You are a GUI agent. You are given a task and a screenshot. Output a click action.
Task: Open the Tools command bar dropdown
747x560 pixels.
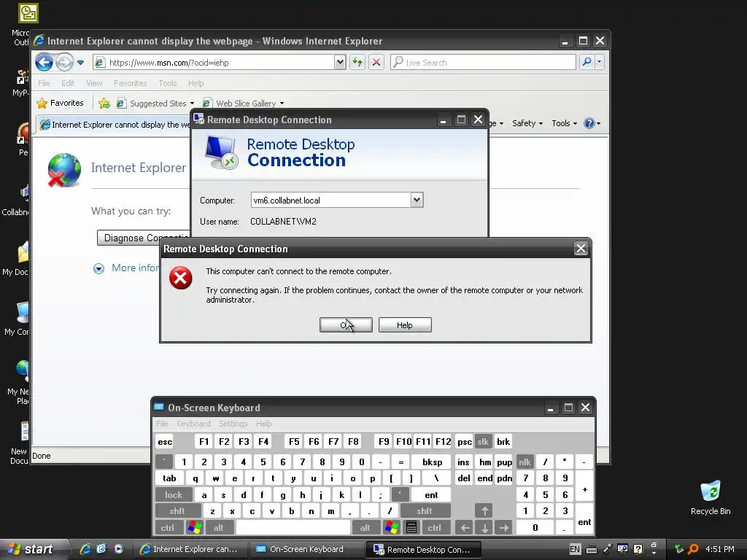point(564,123)
